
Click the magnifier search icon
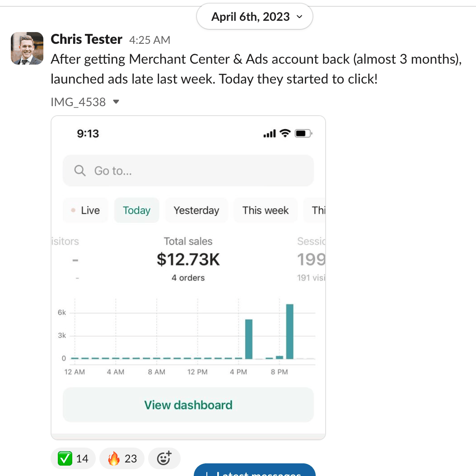[80, 171]
